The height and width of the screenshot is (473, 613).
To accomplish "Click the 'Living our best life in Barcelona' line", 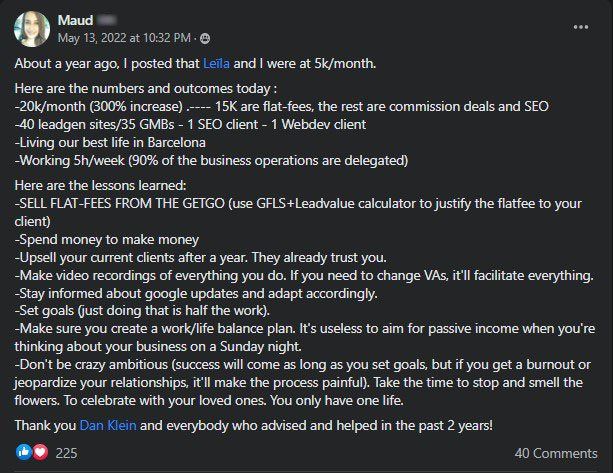I will 110,142.
